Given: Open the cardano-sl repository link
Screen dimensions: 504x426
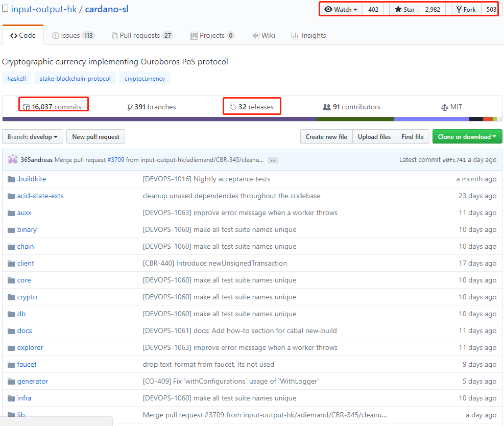Looking at the screenshot, I should coord(107,9).
